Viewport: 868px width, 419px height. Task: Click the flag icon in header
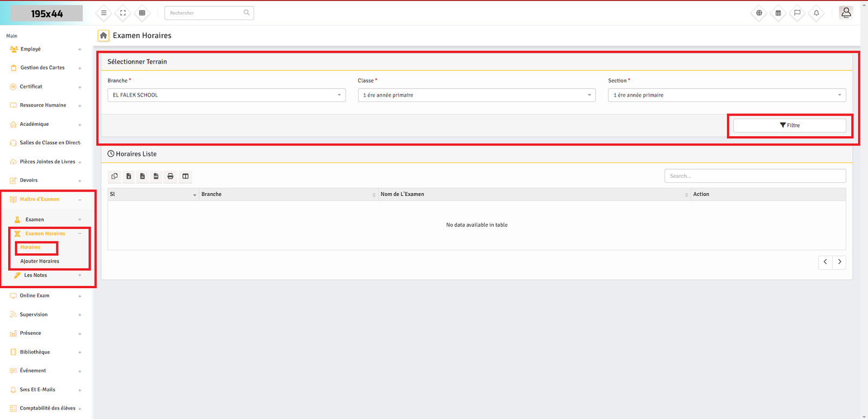pos(797,13)
